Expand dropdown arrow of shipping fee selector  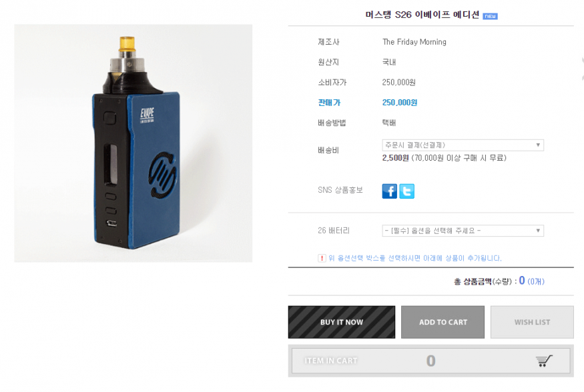538,145
